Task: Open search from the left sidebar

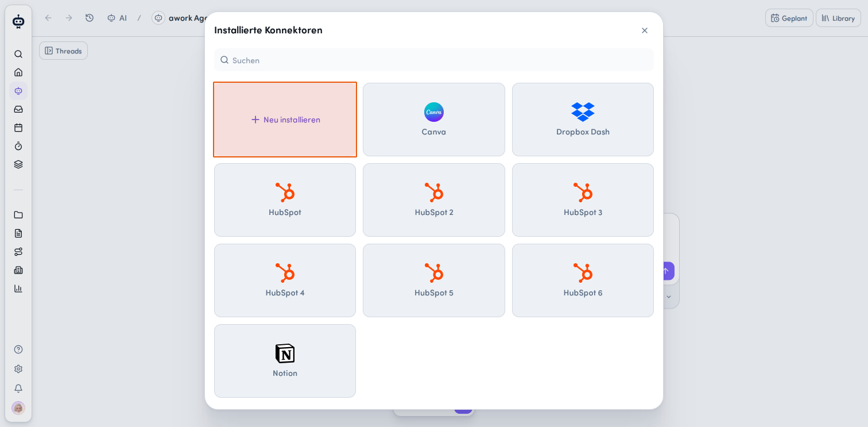Action: [x=18, y=54]
